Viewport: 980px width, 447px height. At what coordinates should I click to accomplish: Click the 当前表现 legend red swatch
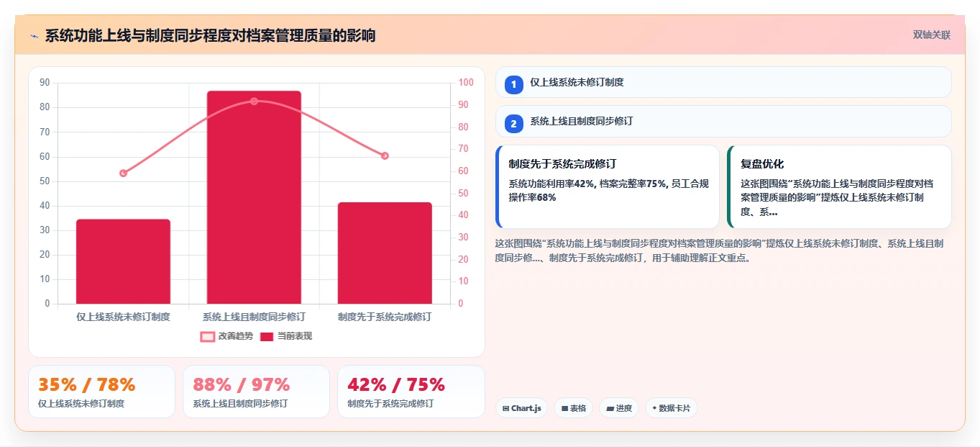(x=267, y=336)
